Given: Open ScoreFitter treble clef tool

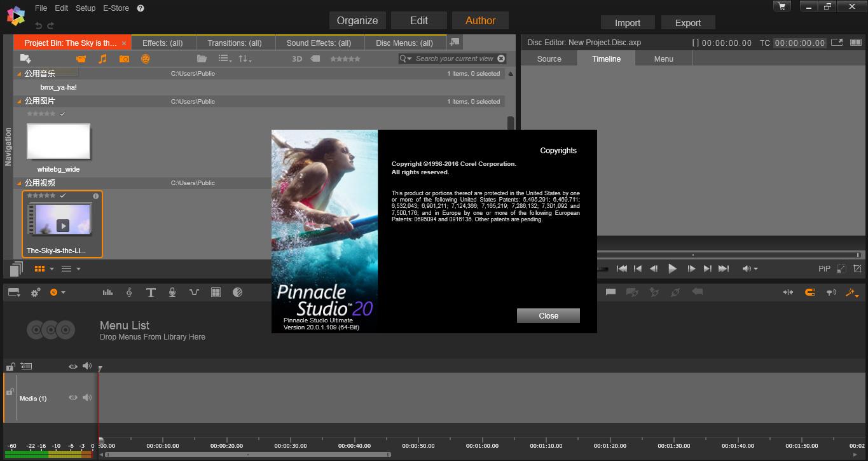Looking at the screenshot, I should (129, 292).
